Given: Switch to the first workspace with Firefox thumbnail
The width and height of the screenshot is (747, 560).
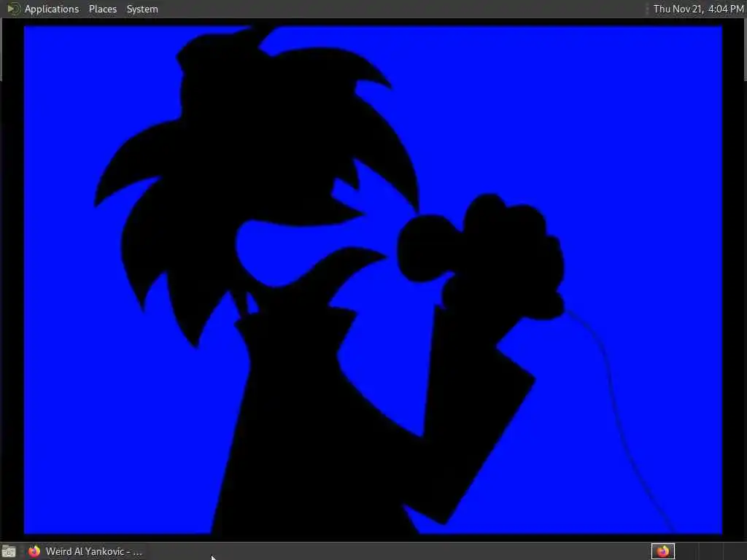Looking at the screenshot, I should pos(663,551).
